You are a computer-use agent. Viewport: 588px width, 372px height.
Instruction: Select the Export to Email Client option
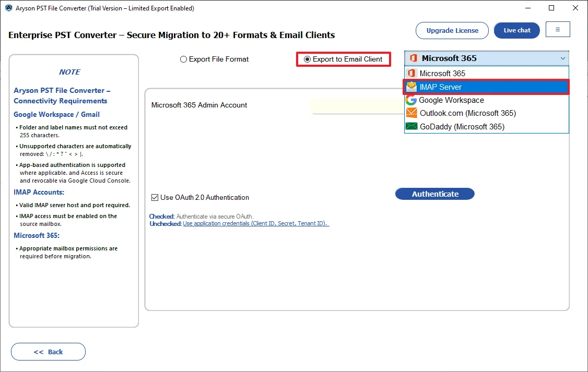[343, 59]
